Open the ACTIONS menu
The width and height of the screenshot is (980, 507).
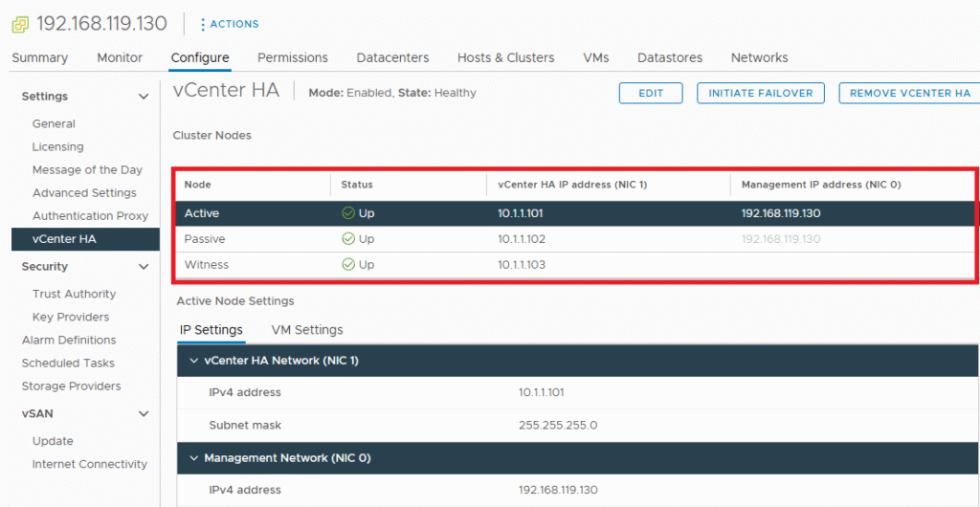tap(230, 24)
